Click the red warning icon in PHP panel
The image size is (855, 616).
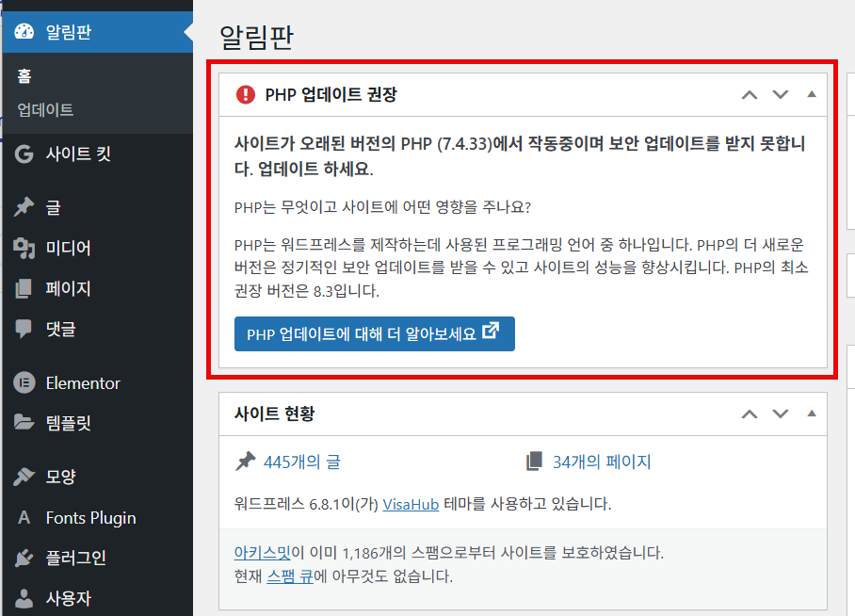(246, 94)
